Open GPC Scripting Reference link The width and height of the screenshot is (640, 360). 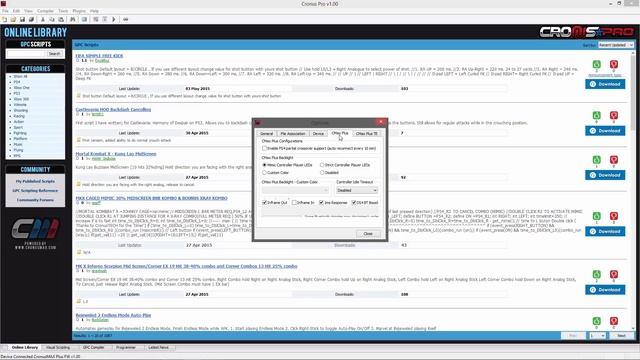coord(35,191)
